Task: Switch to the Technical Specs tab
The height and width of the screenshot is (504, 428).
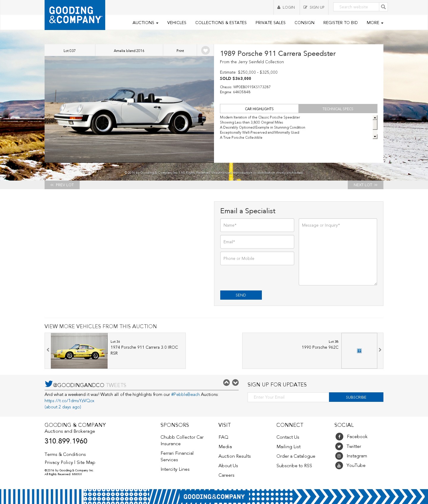Action: pos(338,109)
